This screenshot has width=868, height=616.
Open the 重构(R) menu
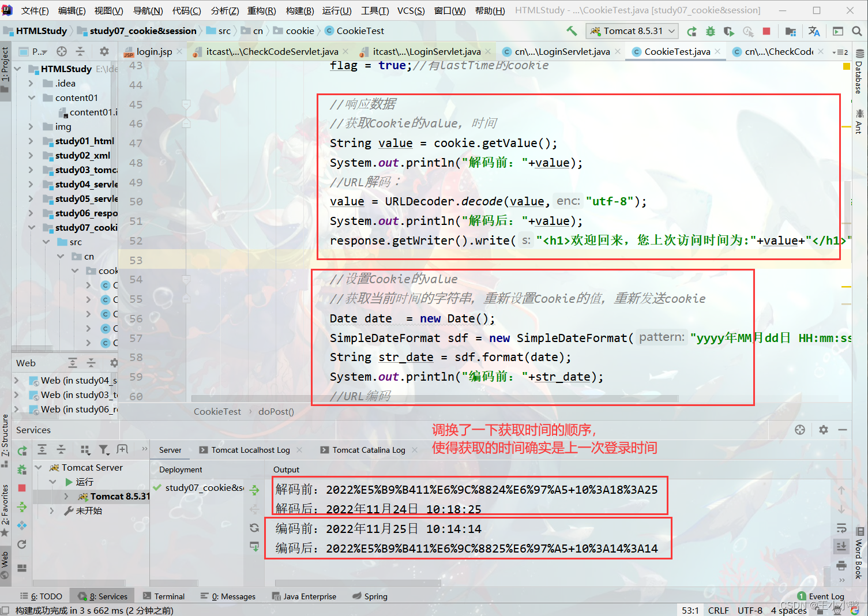[x=261, y=10]
